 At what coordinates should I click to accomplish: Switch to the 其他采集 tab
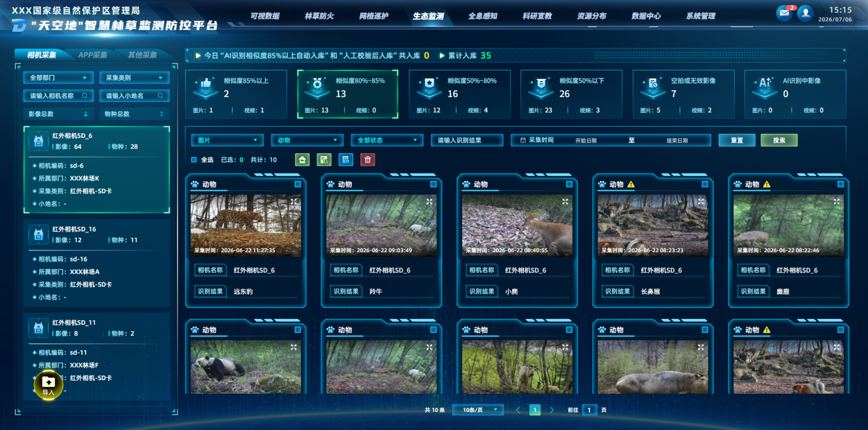[142, 55]
